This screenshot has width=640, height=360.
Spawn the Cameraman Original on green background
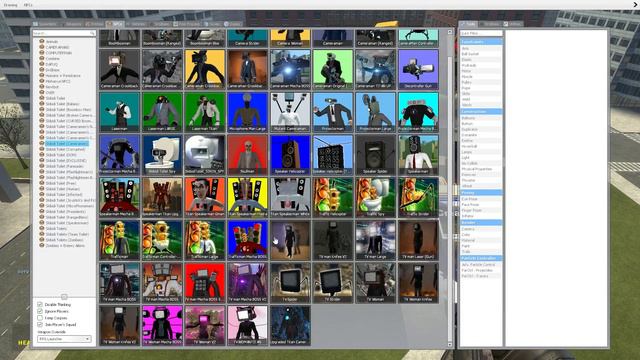(333, 69)
